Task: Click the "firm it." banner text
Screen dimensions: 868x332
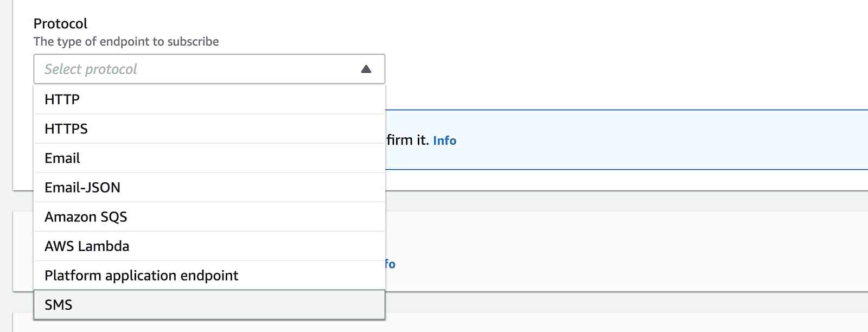Action: pyautogui.click(x=407, y=140)
